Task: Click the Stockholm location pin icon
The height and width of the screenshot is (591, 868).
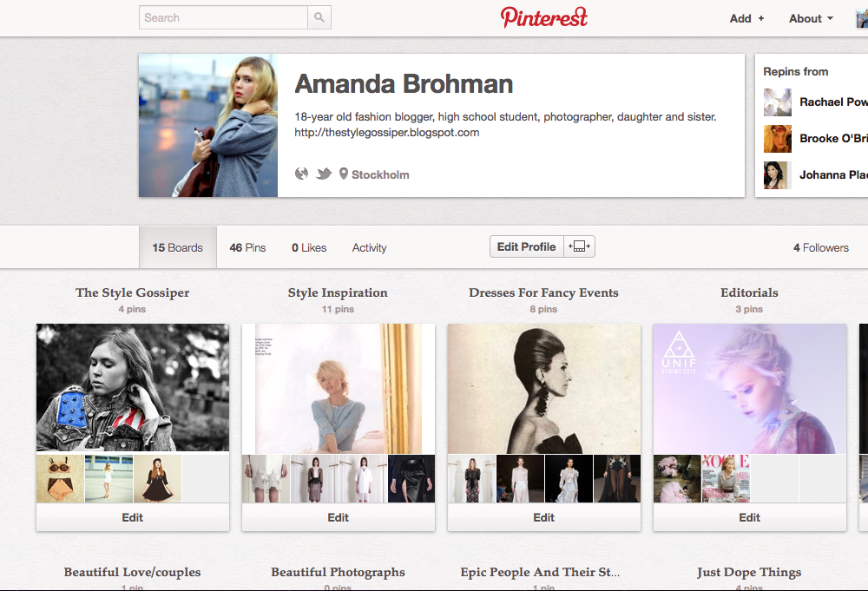Action: (344, 174)
